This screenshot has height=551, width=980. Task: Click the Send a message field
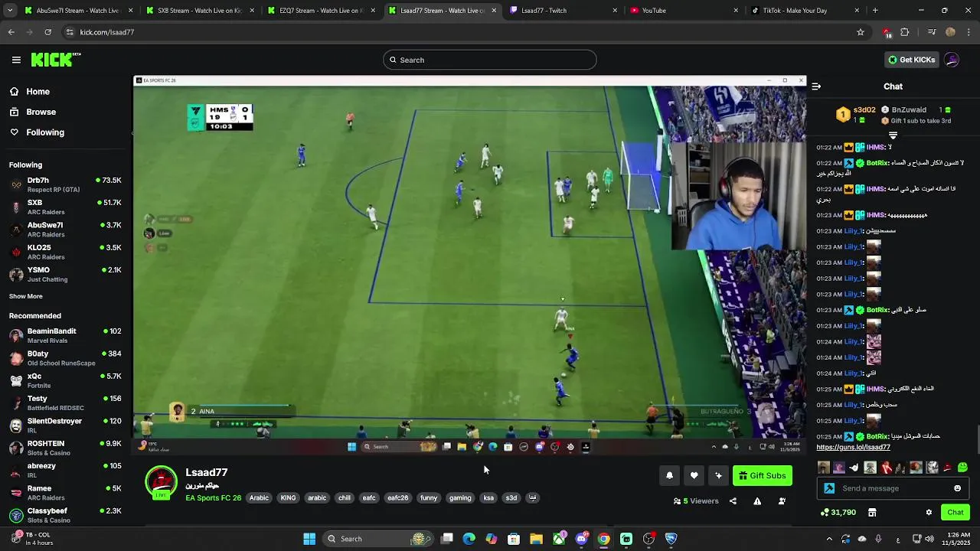[893, 488]
